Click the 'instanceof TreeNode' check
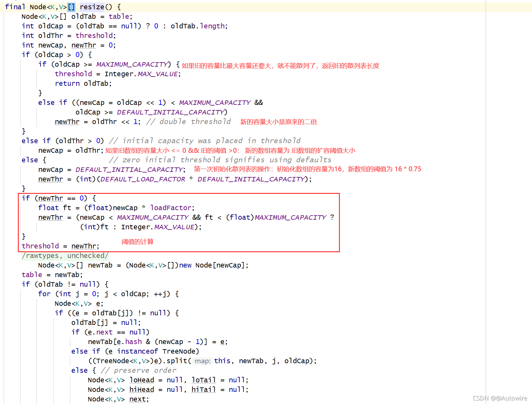The height and width of the screenshot is (404, 532). coord(156,351)
